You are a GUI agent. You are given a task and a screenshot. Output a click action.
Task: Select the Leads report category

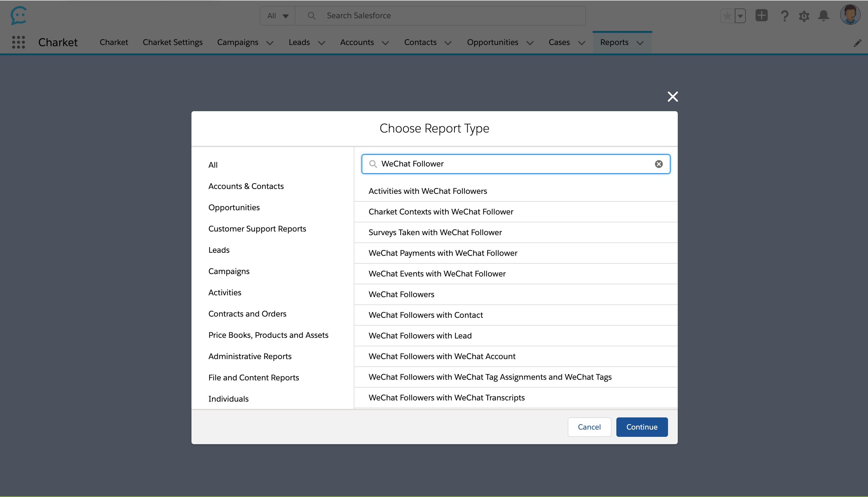[x=219, y=250]
